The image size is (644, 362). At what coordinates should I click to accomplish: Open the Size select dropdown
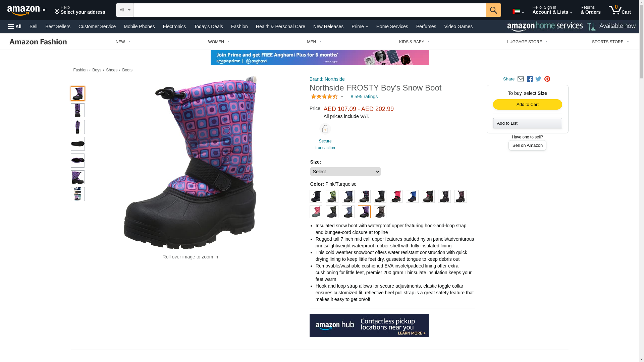tap(345, 172)
